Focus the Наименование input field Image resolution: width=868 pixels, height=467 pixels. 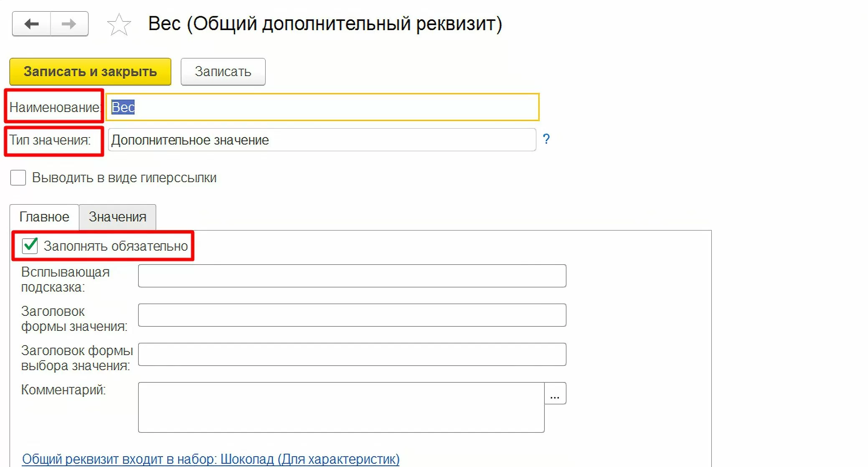[x=322, y=107]
